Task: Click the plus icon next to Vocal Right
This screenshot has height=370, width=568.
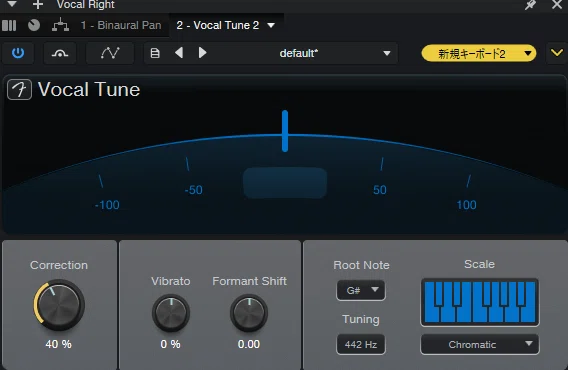Action: coord(38,5)
